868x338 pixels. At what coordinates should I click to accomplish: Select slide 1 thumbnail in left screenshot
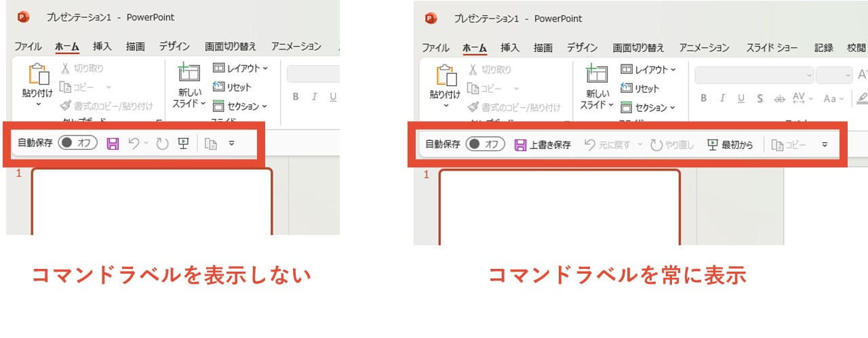coord(152,201)
